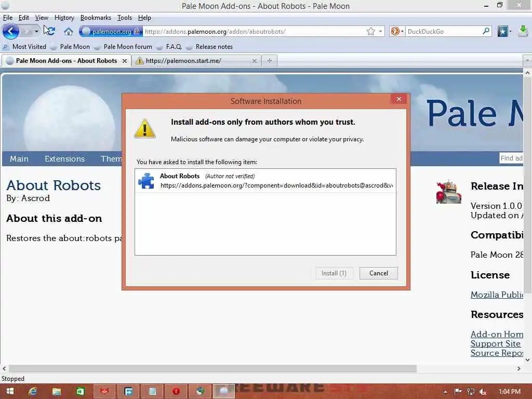Open the Support Site link
The width and height of the screenshot is (532, 399).
(495, 344)
